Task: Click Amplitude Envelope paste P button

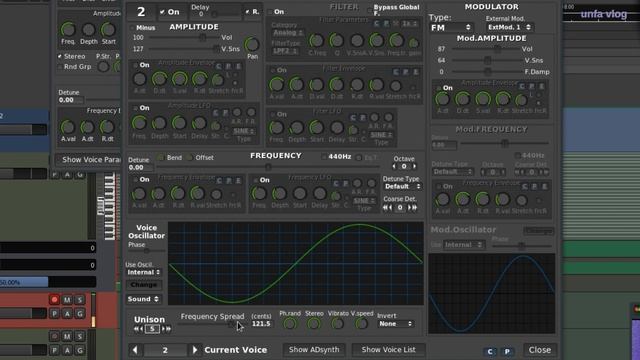Action: (x=229, y=66)
